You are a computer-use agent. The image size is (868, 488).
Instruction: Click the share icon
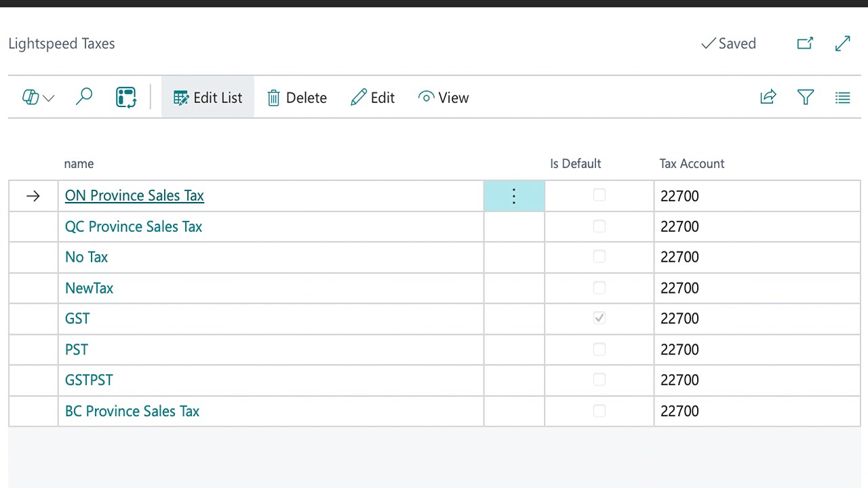tap(768, 98)
